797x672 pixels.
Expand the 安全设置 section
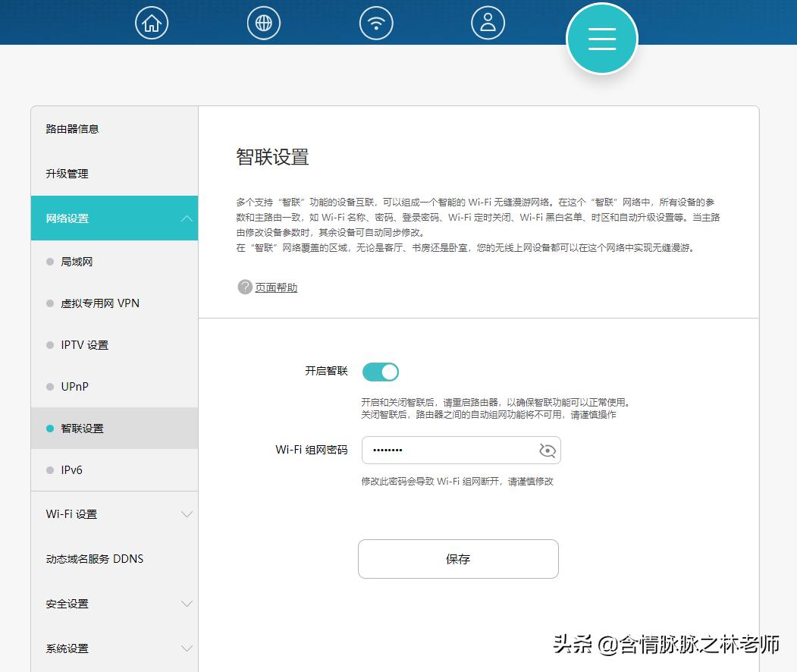[x=114, y=604]
